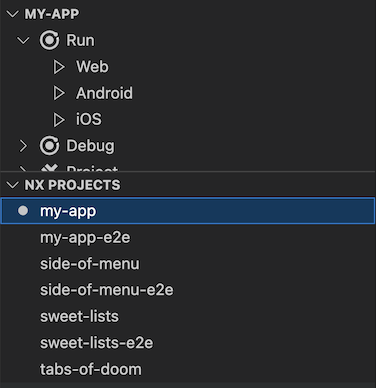Image resolution: width=376 pixels, height=388 pixels.
Task: Collapse the NX PROJECTS section
Action: pos(13,185)
